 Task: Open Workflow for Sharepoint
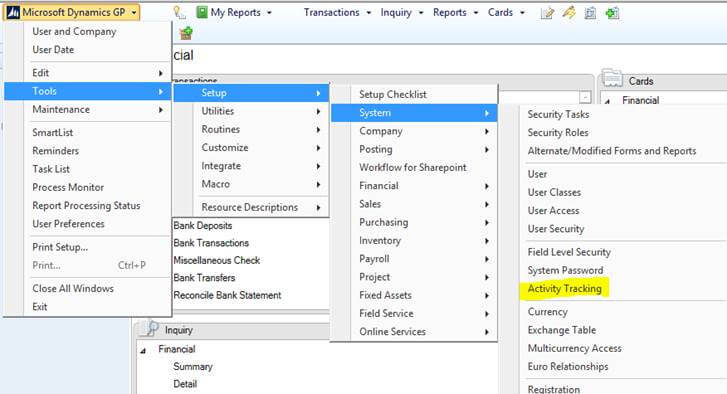413,167
